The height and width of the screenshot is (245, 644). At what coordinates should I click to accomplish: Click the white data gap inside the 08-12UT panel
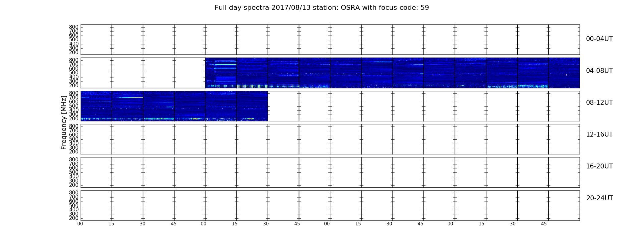coord(424,106)
